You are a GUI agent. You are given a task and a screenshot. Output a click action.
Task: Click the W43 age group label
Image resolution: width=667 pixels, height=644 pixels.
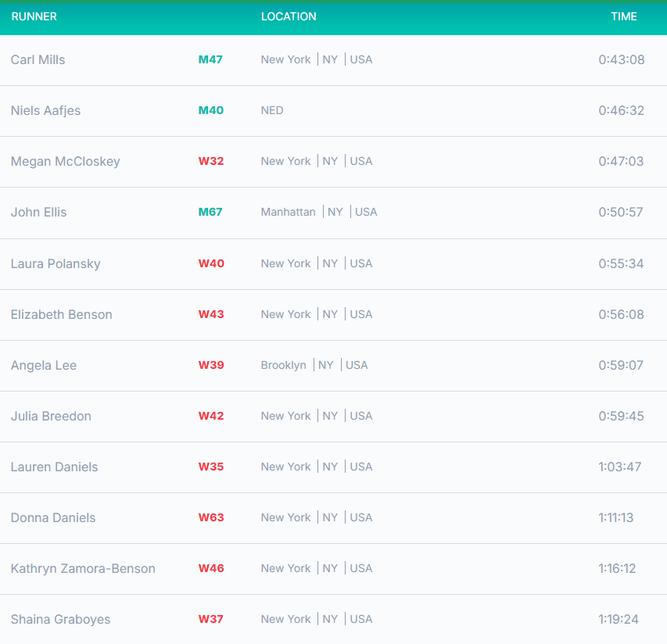pyautogui.click(x=211, y=314)
